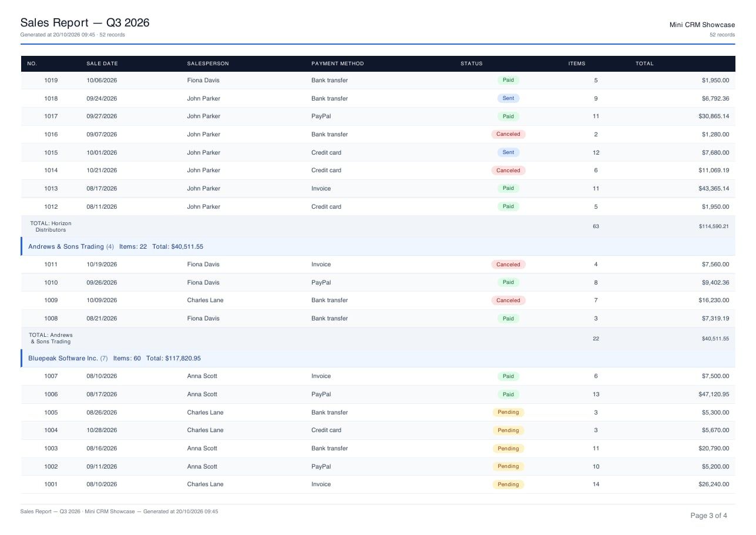Click the SALESPERSON column header

(x=208, y=63)
